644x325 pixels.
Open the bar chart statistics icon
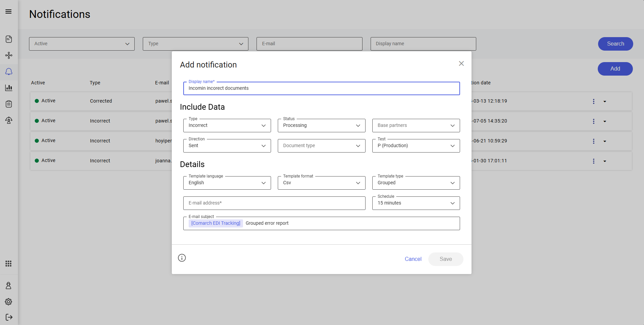(9, 88)
